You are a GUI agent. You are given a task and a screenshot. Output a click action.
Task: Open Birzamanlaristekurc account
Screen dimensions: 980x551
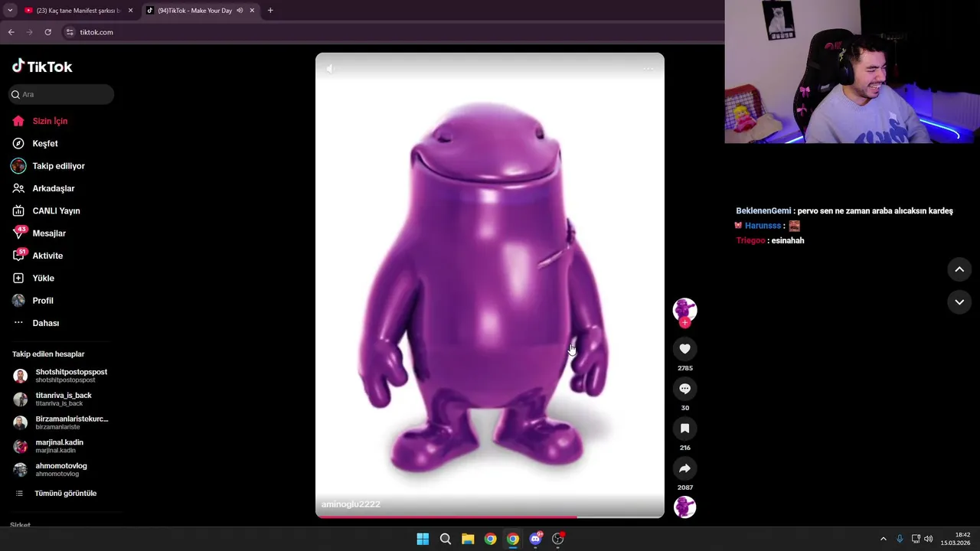coord(61,422)
